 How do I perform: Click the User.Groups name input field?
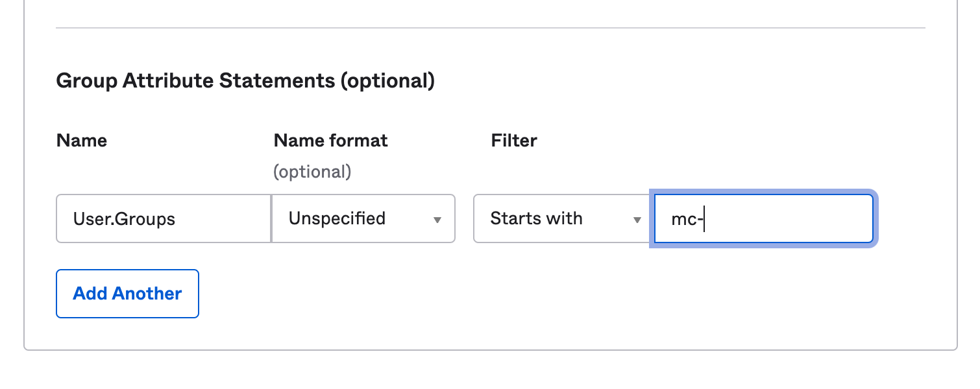[163, 218]
